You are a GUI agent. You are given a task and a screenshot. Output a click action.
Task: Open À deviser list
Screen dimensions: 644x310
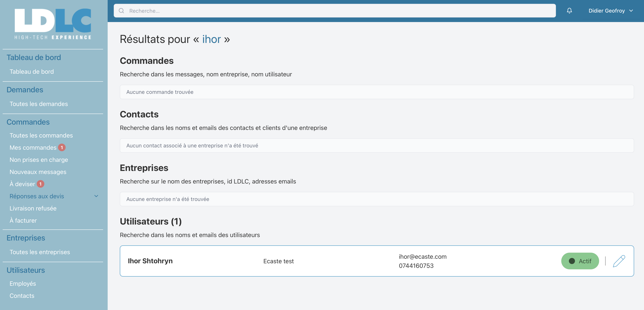22,184
